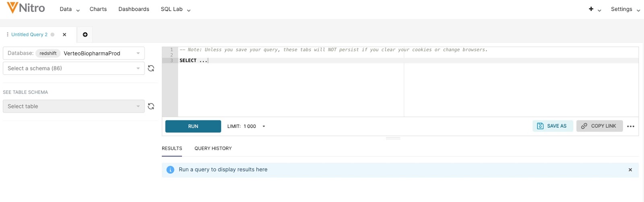Open the Data menu
This screenshot has width=644, height=202.
pyautogui.click(x=69, y=9)
